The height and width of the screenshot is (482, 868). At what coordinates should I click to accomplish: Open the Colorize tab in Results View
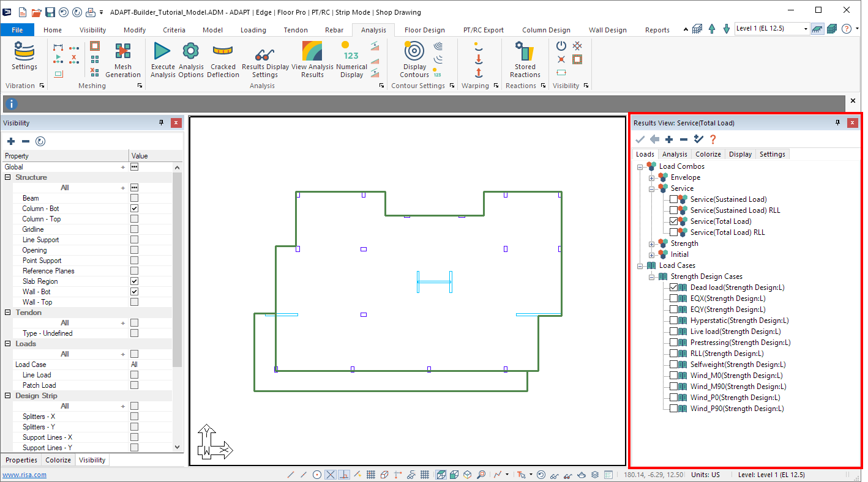[708, 154]
